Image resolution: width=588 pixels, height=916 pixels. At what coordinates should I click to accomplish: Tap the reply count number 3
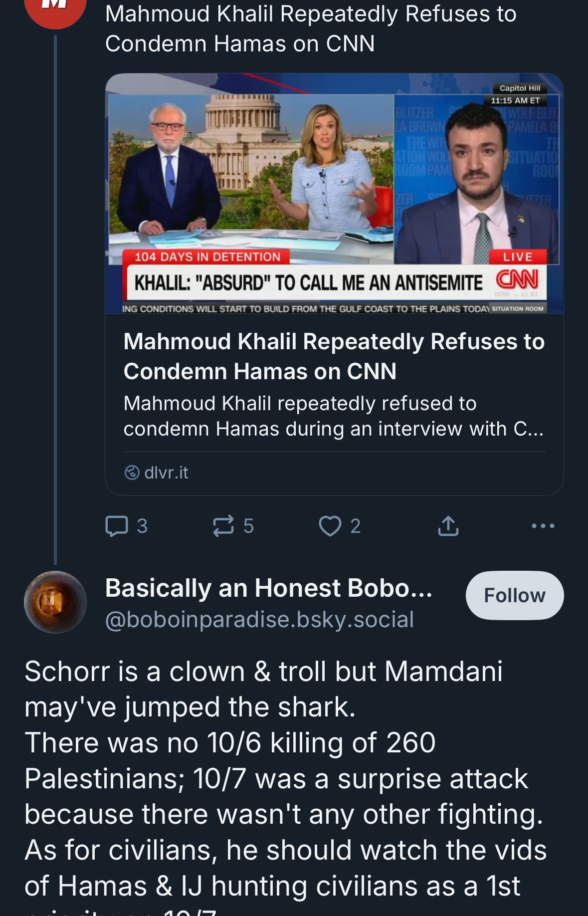(142, 526)
